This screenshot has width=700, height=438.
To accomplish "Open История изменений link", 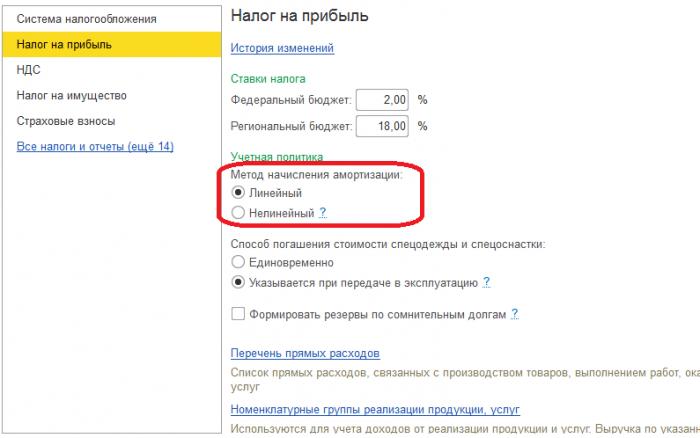I will click(x=282, y=48).
